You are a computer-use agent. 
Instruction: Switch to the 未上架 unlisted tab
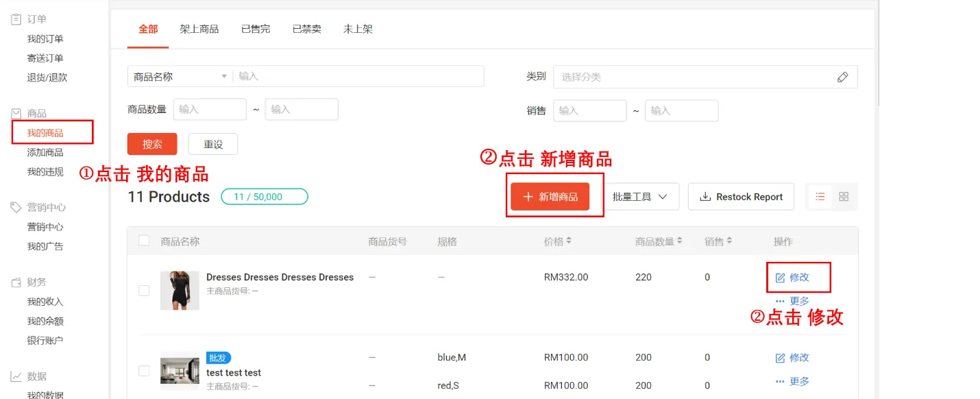pos(357,29)
